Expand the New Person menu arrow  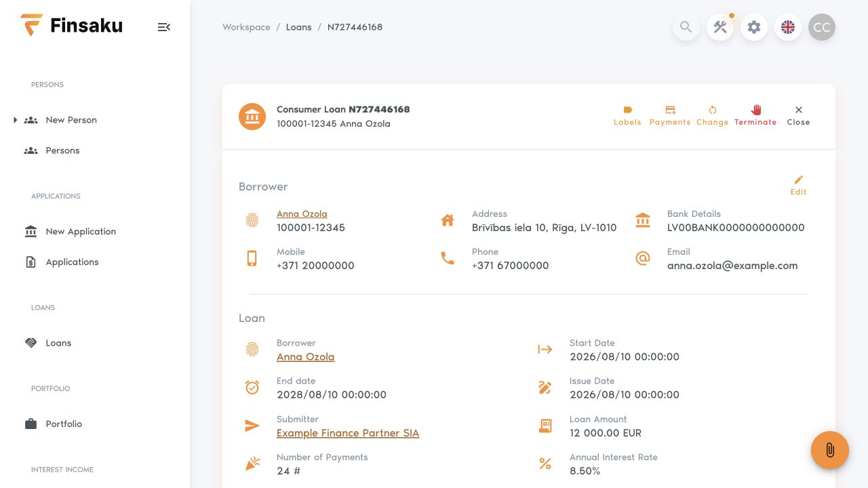[15, 120]
